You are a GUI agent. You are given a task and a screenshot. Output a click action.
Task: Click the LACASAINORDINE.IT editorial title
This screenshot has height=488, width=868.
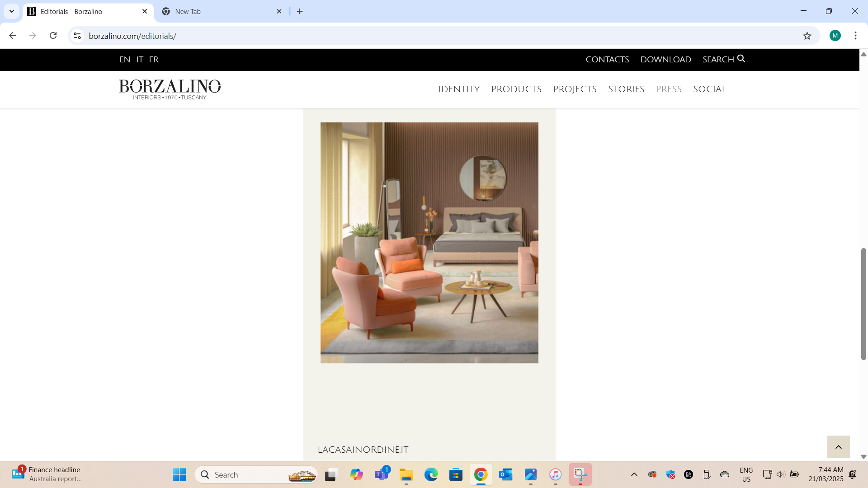click(x=363, y=450)
